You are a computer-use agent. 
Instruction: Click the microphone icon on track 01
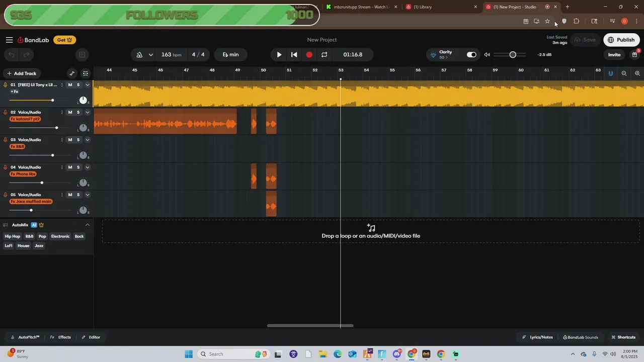(5, 85)
